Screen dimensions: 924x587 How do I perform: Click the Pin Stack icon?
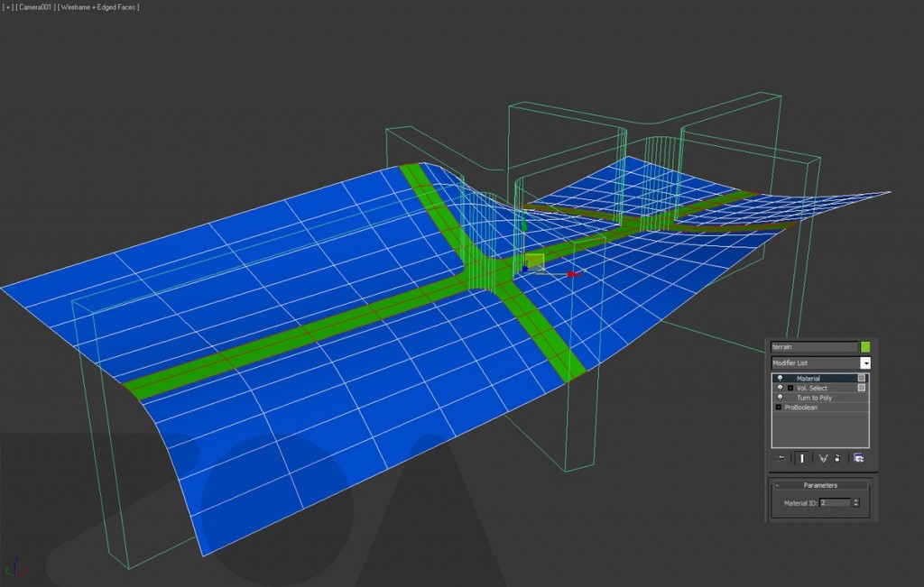[781, 458]
